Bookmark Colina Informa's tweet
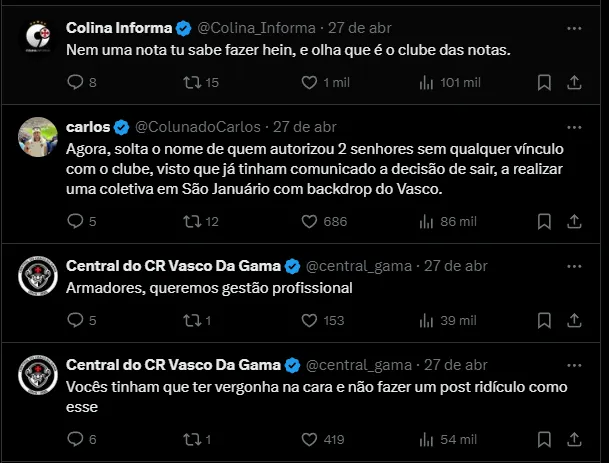 click(543, 82)
